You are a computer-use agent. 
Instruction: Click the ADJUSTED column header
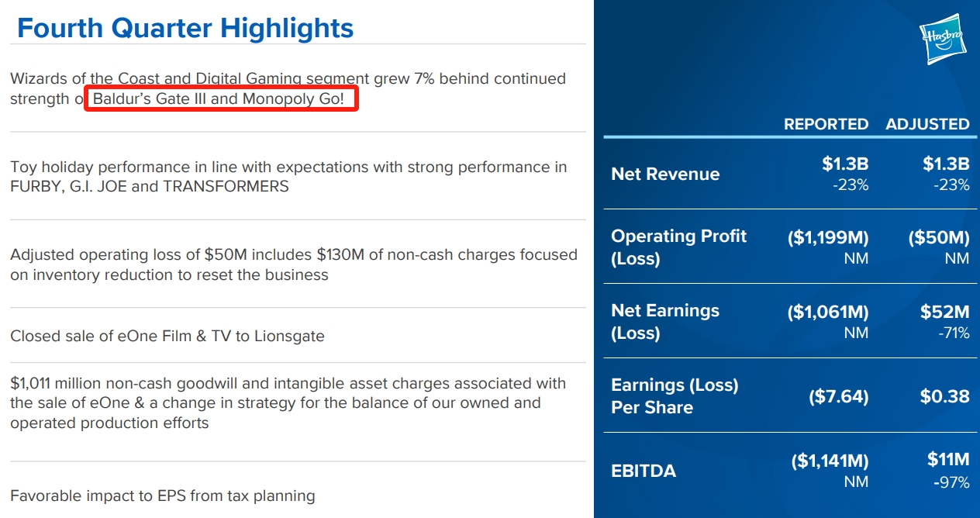click(x=927, y=124)
